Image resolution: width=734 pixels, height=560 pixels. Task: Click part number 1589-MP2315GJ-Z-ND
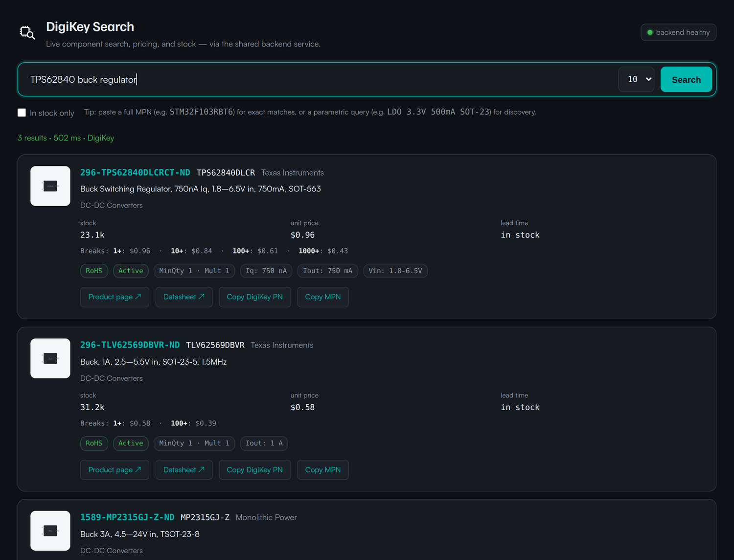coord(127,517)
